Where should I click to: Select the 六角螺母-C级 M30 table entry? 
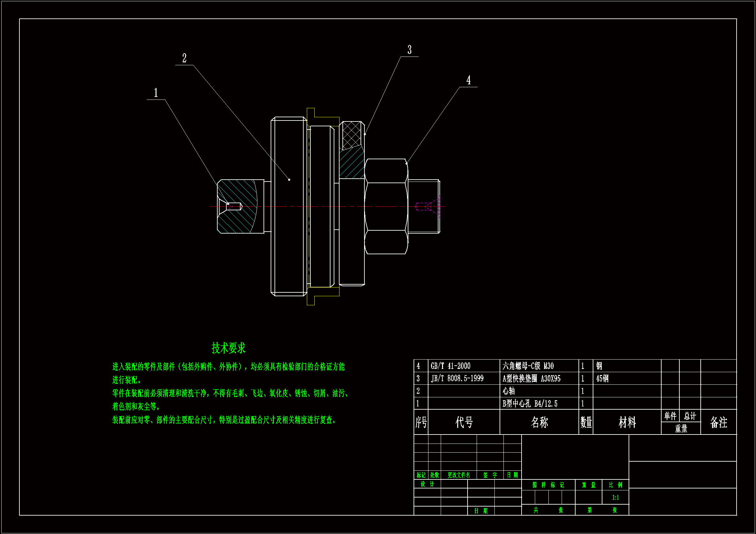(x=528, y=366)
